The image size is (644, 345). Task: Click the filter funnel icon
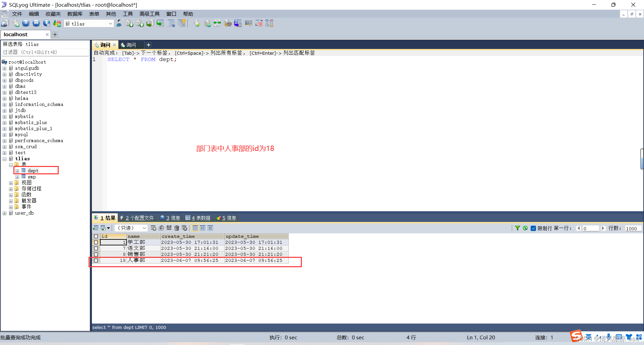[x=518, y=228]
